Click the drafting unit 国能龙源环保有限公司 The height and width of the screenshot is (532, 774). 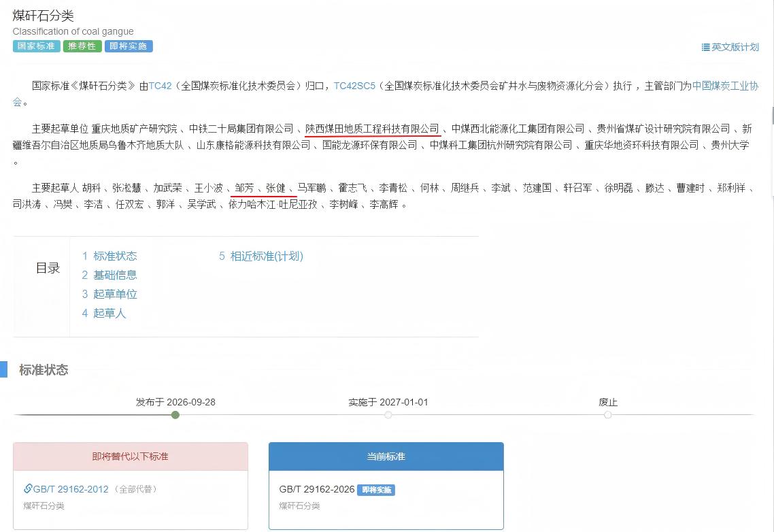tap(370, 145)
